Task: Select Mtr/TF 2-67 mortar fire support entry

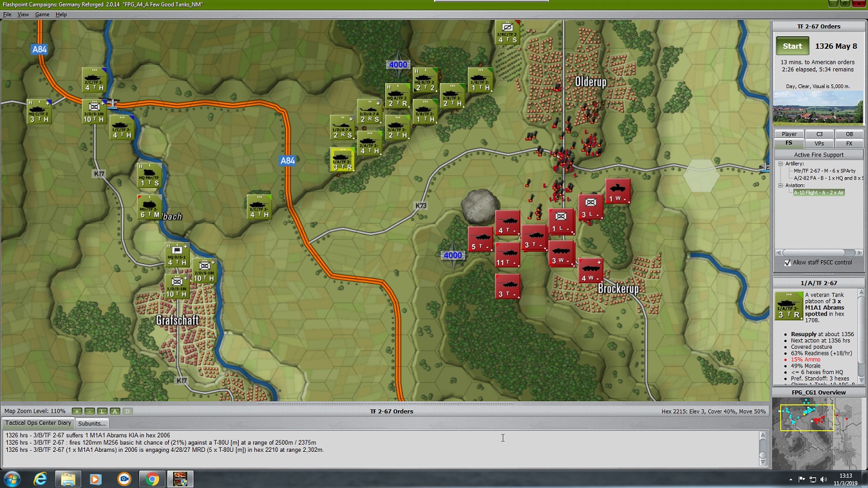Action: click(824, 170)
